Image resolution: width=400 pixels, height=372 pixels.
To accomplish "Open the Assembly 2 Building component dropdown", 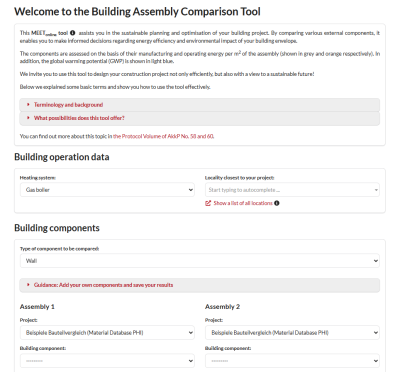I will (292, 361).
